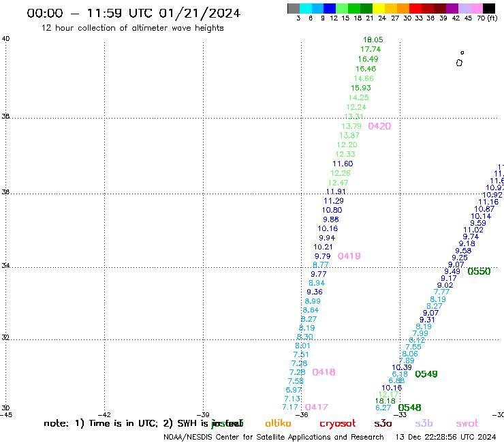This screenshot has height=443, width=504.
Task: Click the bright red 33 ft legend swatch
Action: pos(415,8)
